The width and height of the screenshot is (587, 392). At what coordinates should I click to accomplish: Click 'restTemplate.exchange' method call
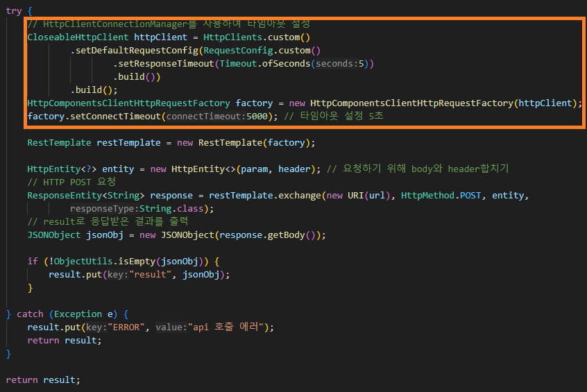click(264, 196)
